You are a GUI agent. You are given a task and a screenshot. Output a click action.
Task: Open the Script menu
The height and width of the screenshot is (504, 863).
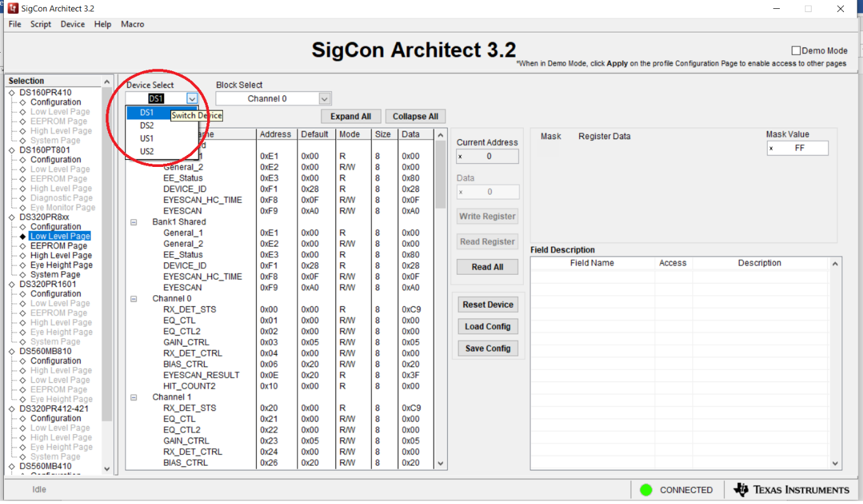41,24
